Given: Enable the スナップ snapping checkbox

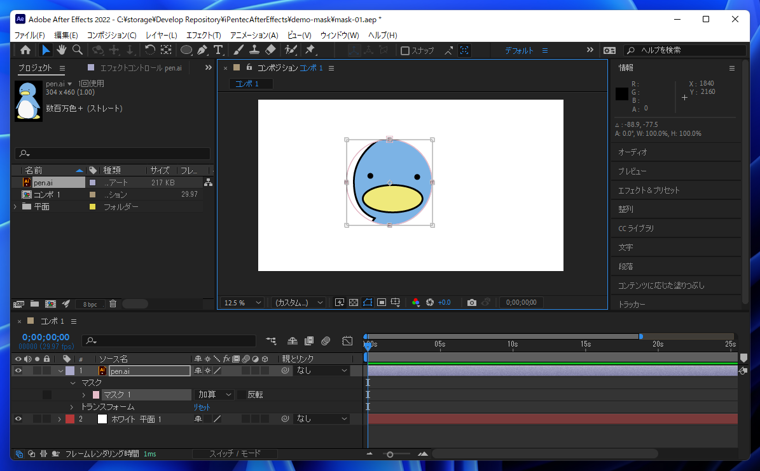Looking at the screenshot, I should pos(405,50).
